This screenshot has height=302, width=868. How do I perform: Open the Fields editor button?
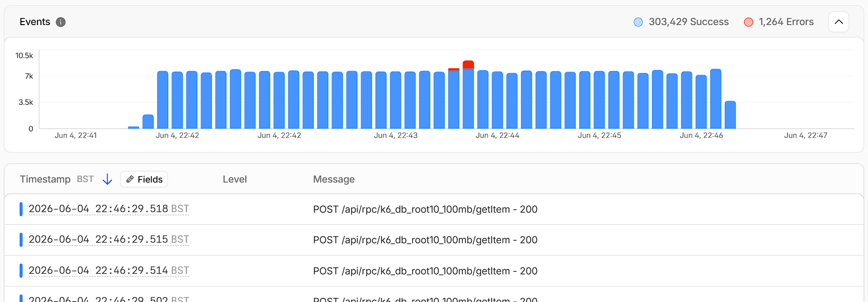pos(144,179)
